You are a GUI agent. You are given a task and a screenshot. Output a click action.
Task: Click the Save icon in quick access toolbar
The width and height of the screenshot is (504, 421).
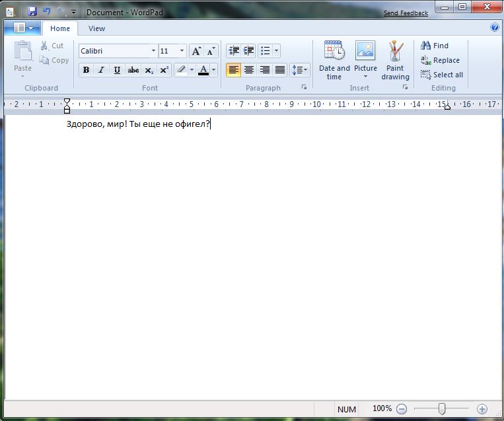[x=32, y=12]
